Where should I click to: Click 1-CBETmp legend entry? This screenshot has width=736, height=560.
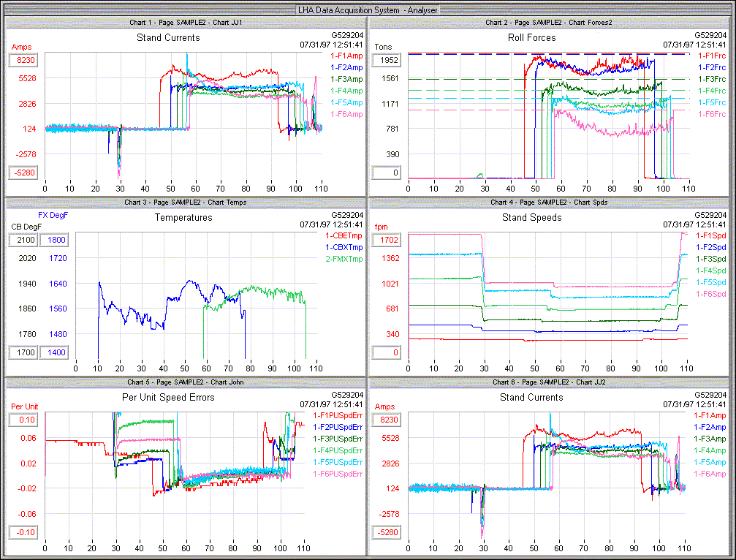(344, 235)
